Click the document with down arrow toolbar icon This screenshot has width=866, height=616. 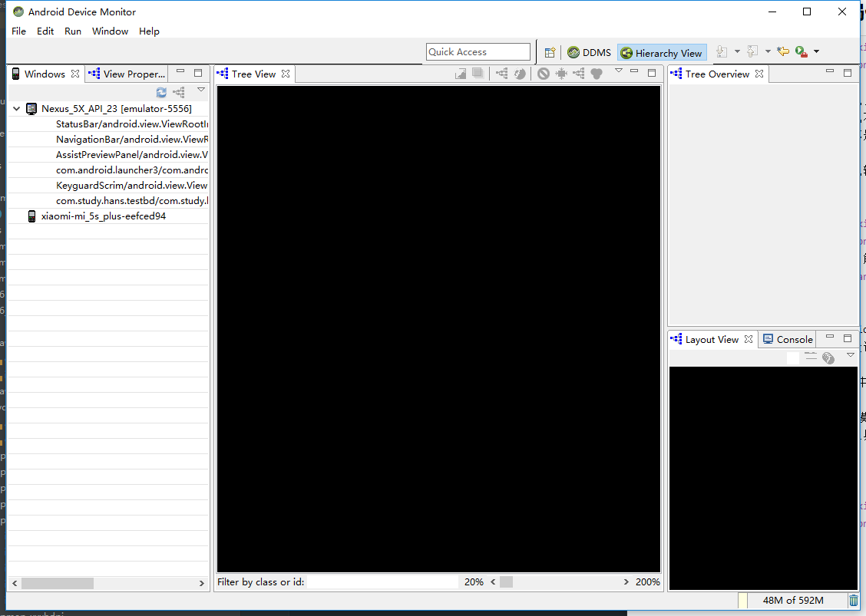(722, 52)
